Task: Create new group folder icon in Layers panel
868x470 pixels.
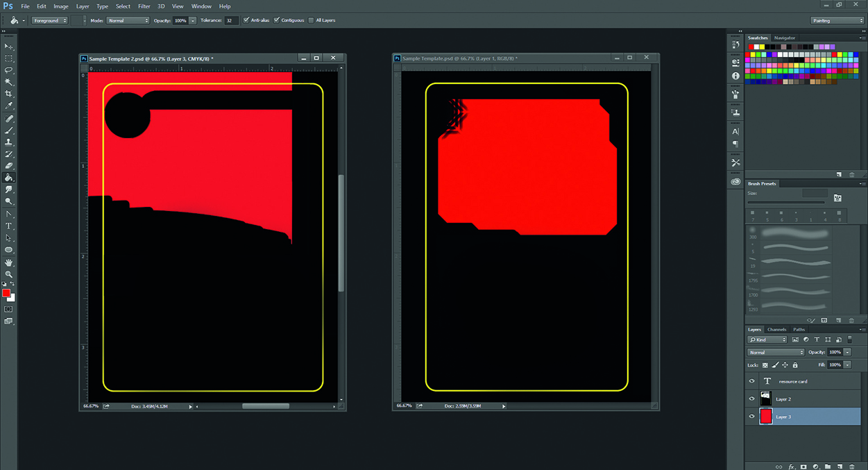Action: click(828, 467)
